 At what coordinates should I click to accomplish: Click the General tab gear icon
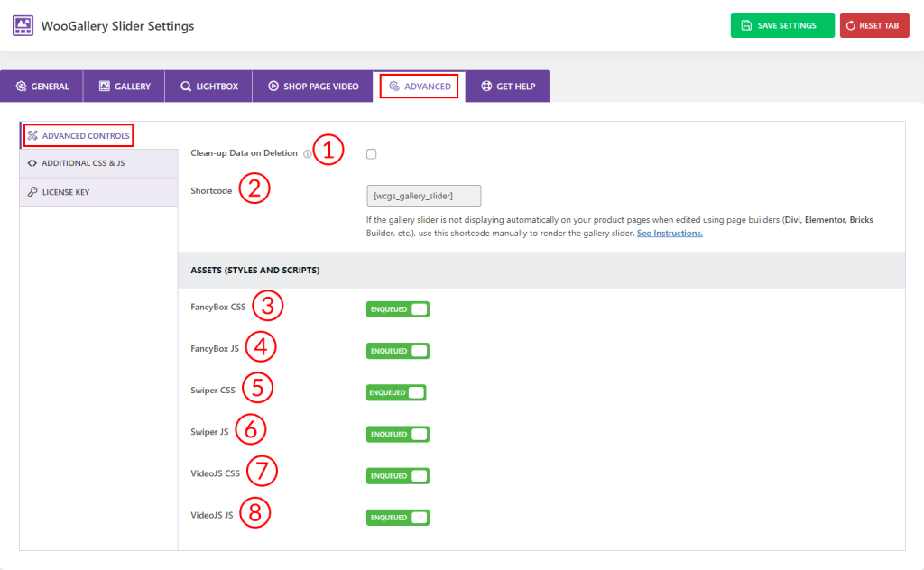(x=22, y=86)
